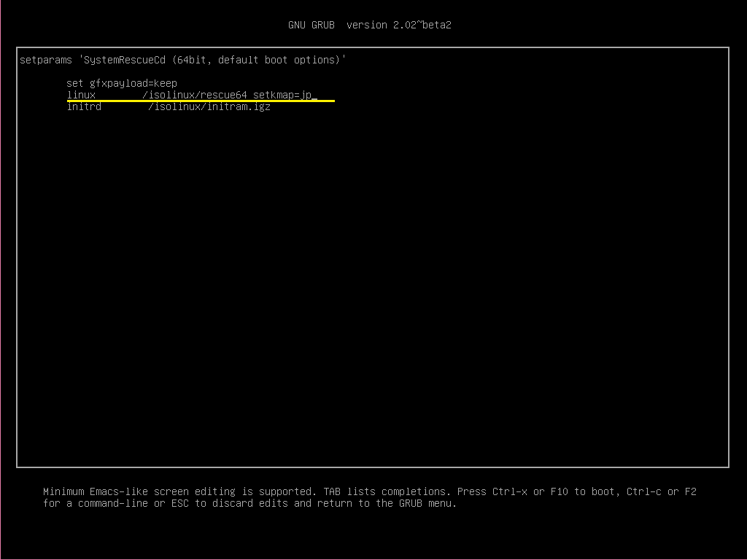Viewport: 747px width, 560px height.
Task: Click the 'for a command-line or ESC' help line
Action: tap(249, 503)
